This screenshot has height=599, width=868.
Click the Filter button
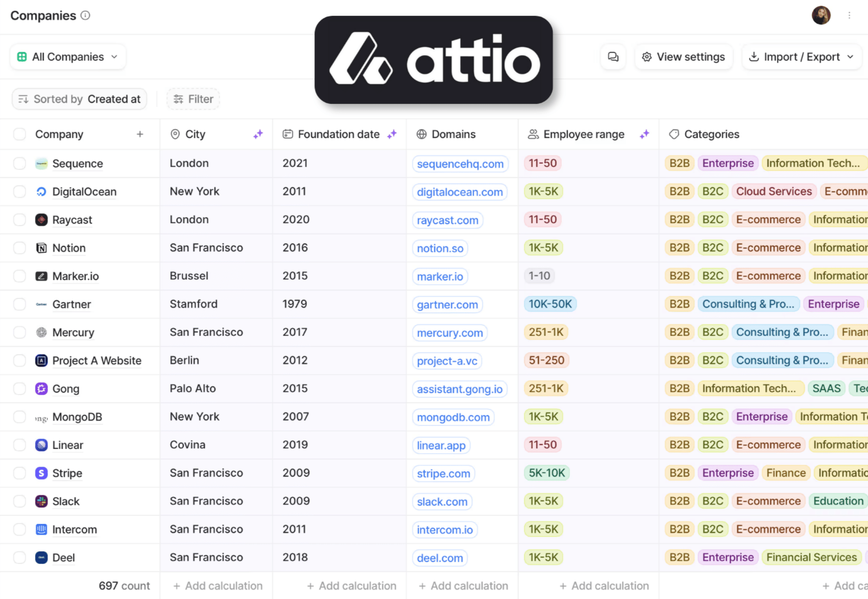pyautogui.click(x=193, y=99)
